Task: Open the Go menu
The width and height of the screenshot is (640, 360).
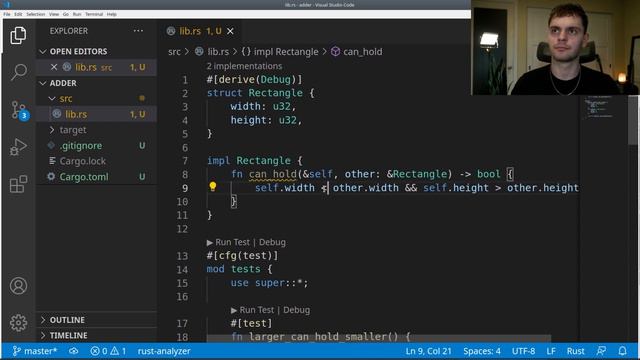Action: [x=66, y=14]
